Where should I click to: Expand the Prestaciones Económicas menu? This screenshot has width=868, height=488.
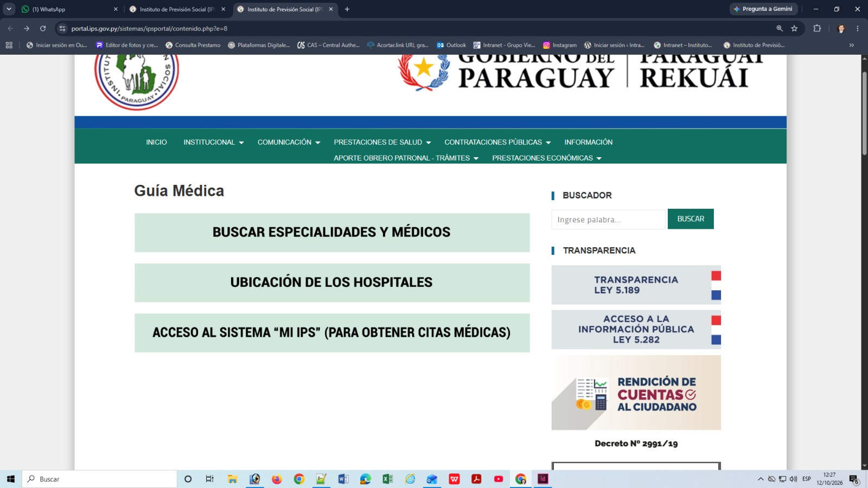[x=547, y=158]
